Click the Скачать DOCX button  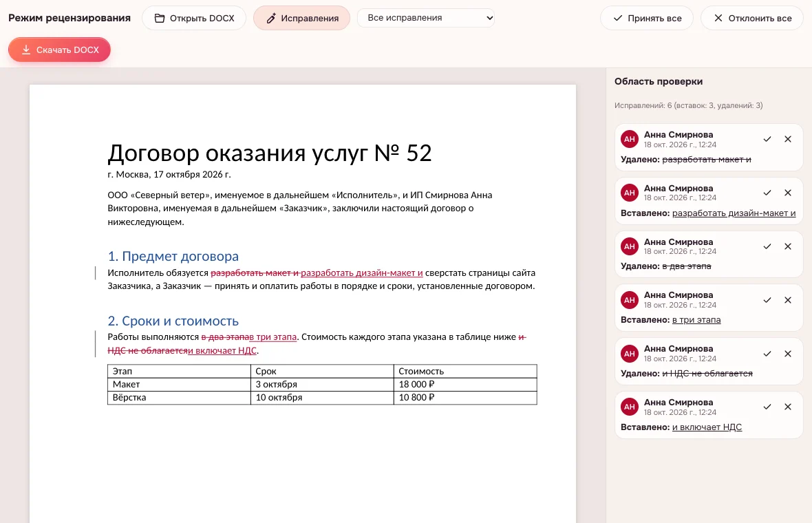[x=59, y=50]
